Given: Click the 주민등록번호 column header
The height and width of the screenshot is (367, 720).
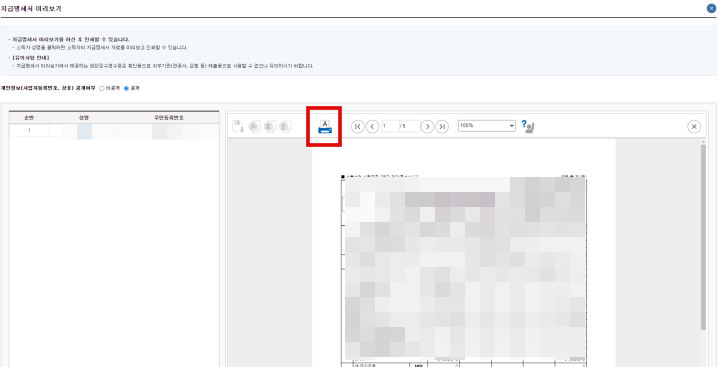Looking at the screenshot, I should tap(169, 118).
